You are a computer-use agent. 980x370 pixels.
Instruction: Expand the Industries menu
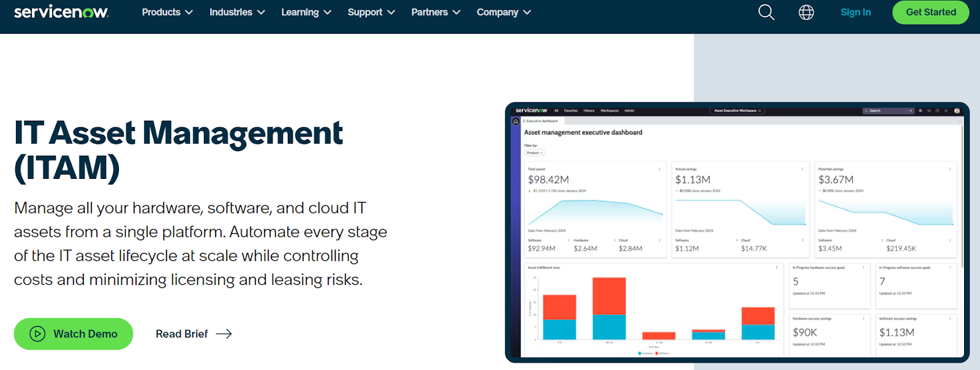pyautogui.click(x=237, y=12)
